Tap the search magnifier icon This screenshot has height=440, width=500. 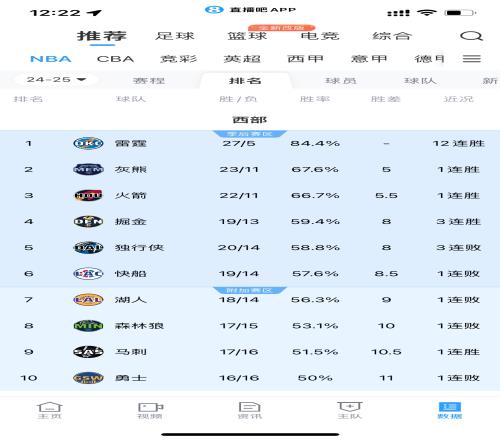(x=471, y=36)
